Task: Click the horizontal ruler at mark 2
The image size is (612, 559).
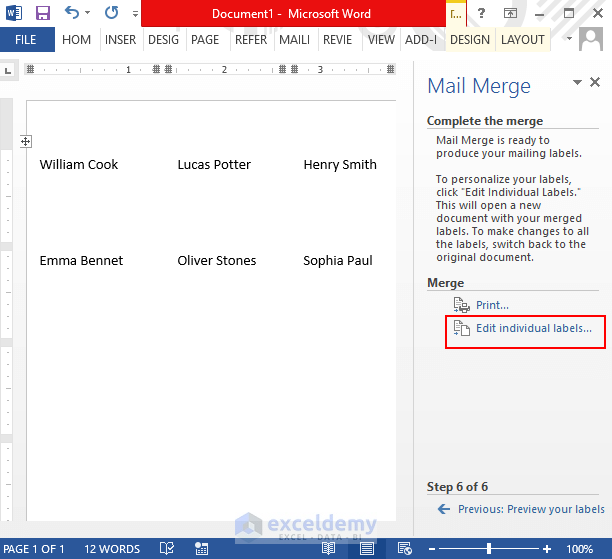Action: 224,69
